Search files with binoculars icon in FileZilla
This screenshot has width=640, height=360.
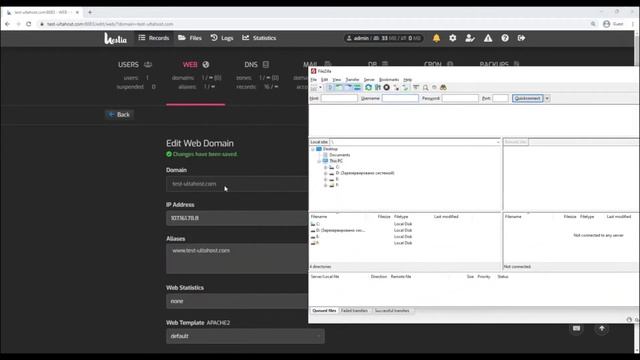click(x=443, y=87)
